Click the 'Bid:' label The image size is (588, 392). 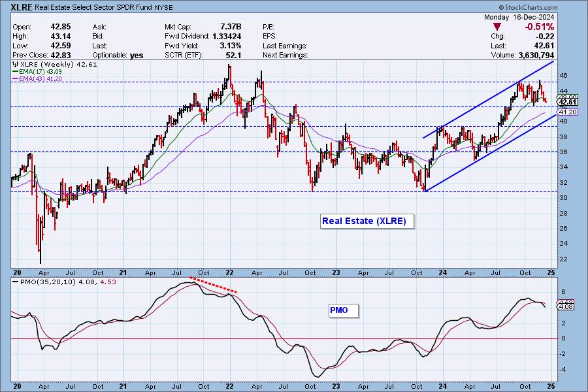coord(99,37)
